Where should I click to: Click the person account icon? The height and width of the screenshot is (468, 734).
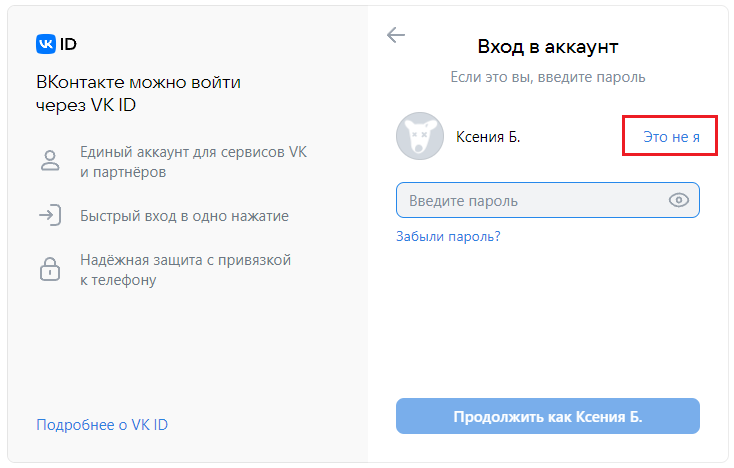click(x=50, y=161)
